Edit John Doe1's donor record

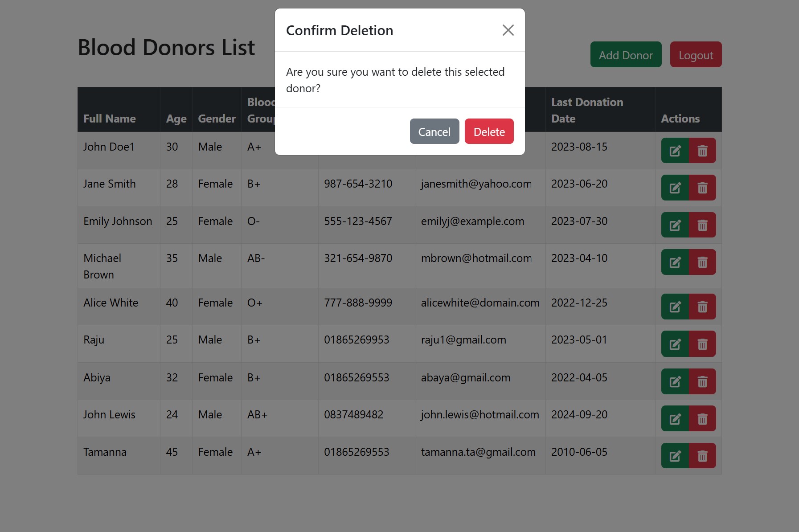pyautogui.click(x=675, y=151)
